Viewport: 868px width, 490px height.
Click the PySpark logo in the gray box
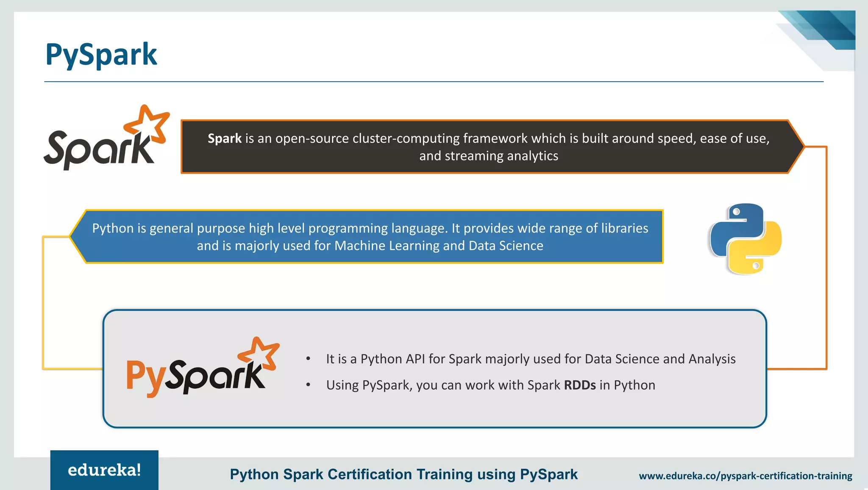pos(203,367)
